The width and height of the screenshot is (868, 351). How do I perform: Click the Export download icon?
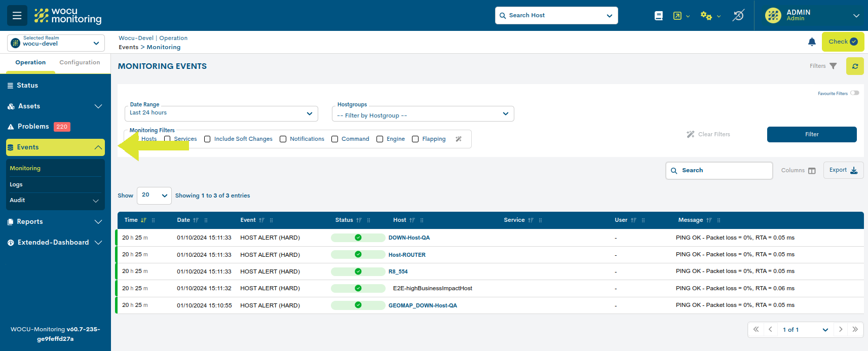854,170
